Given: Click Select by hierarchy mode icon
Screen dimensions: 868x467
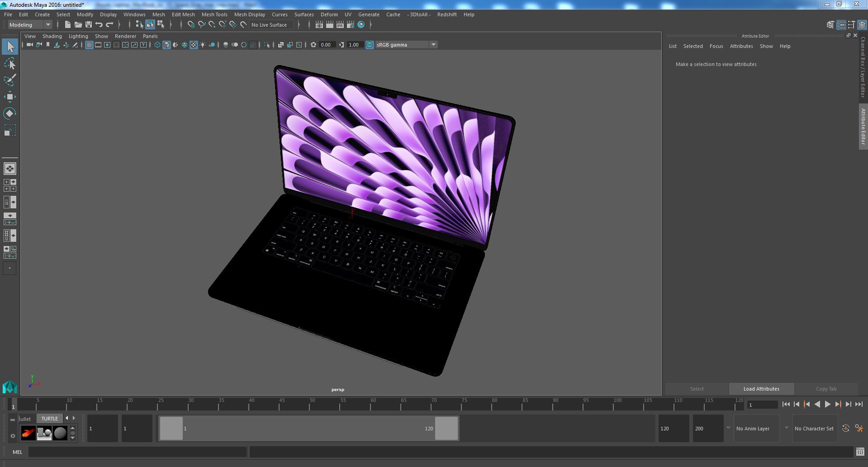Looking at the screenshot, I should [139, 25].
